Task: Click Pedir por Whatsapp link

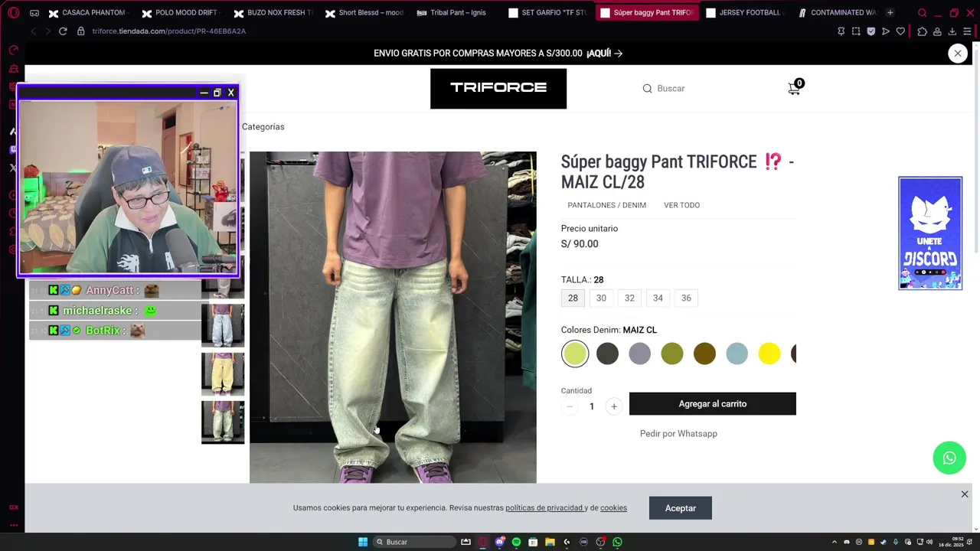Action: coord(678,434)
